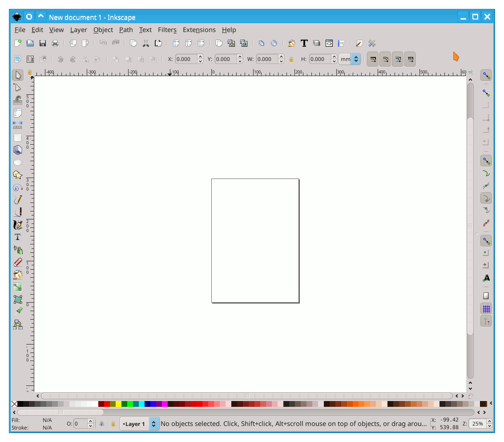
Task: Select the Bezier pen tool
Action: pos(18,212)
